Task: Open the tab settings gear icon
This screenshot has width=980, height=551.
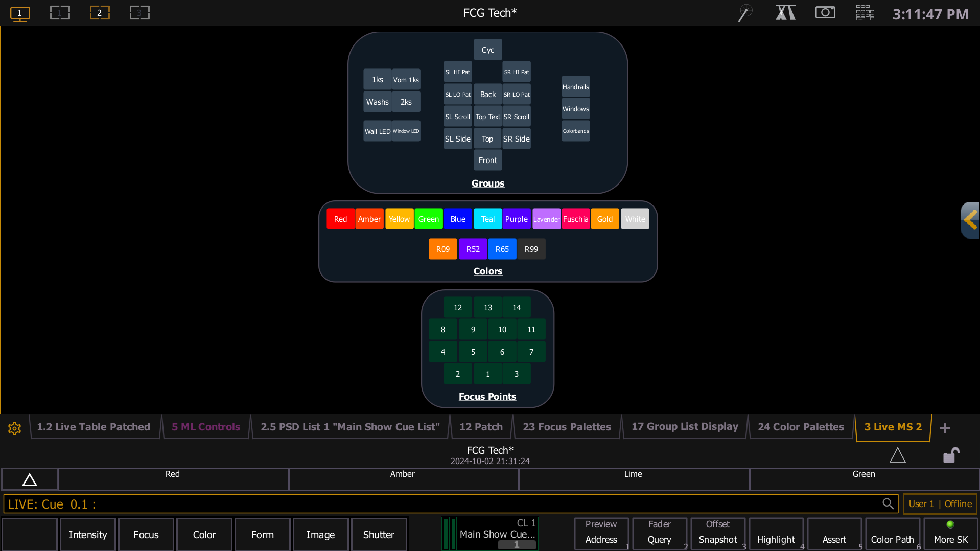Action: [14, 428]
